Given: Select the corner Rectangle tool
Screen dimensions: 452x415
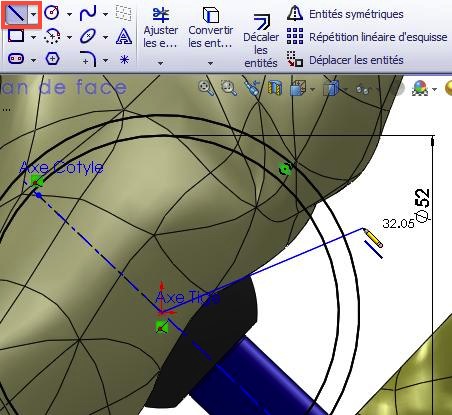Looking at the screenshot, I should pos(16,36).
